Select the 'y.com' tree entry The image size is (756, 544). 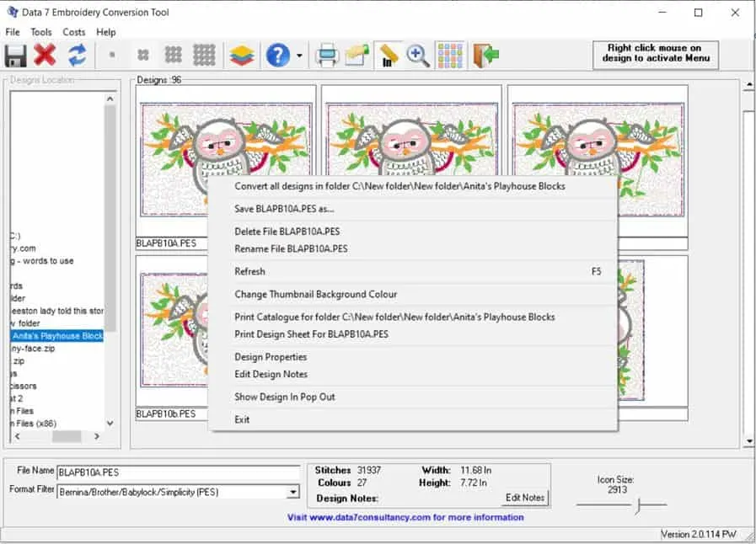click(23, 248)
